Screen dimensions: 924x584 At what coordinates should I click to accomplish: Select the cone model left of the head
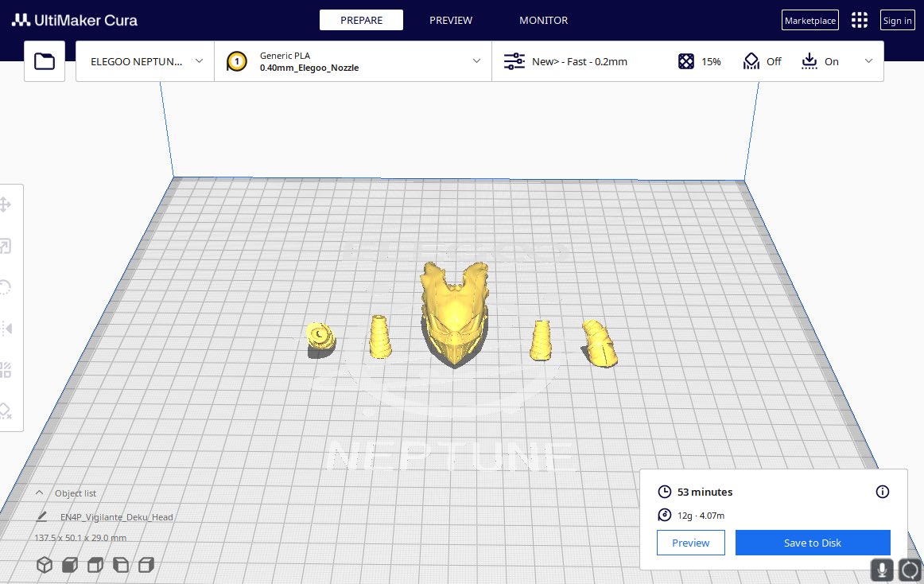point(380,337)
